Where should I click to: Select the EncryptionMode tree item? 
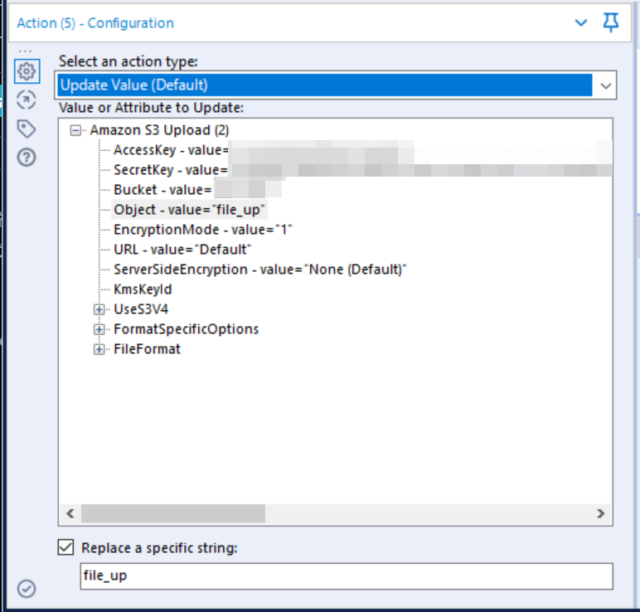point(202,229)
